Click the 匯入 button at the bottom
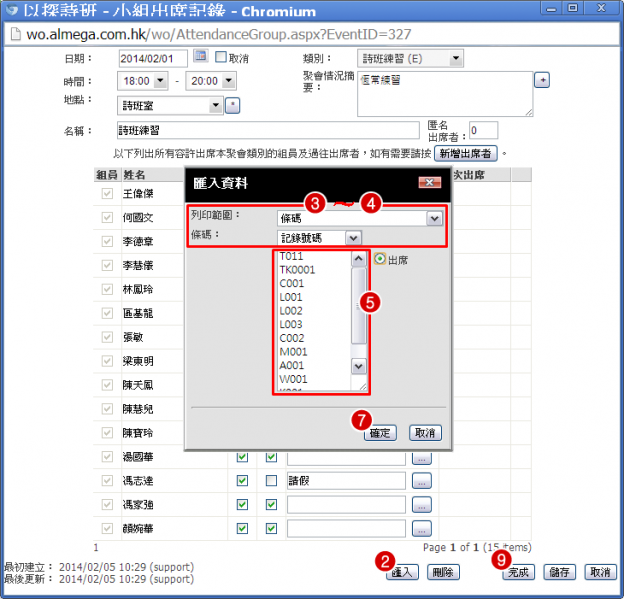Screen dimensions: 624x599 coord(402,572)
